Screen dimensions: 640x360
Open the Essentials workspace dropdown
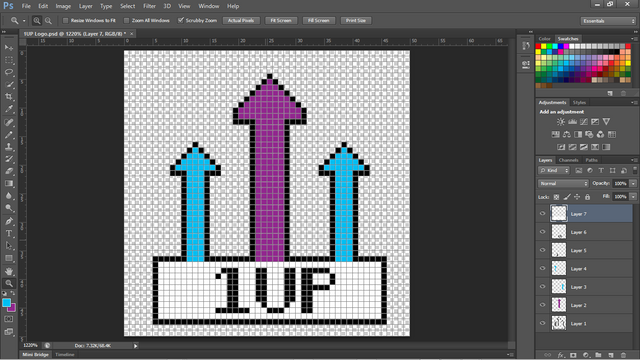pos(608,21)
